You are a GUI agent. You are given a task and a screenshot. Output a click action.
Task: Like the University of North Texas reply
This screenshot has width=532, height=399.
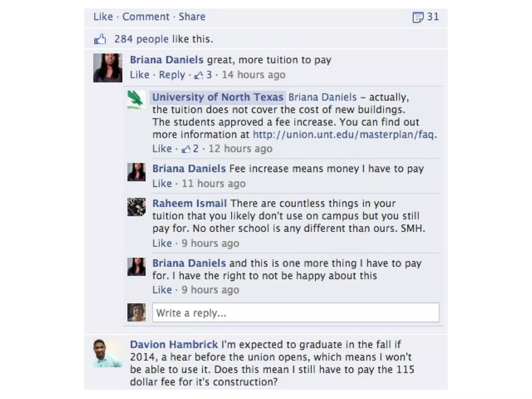(162, 149)
